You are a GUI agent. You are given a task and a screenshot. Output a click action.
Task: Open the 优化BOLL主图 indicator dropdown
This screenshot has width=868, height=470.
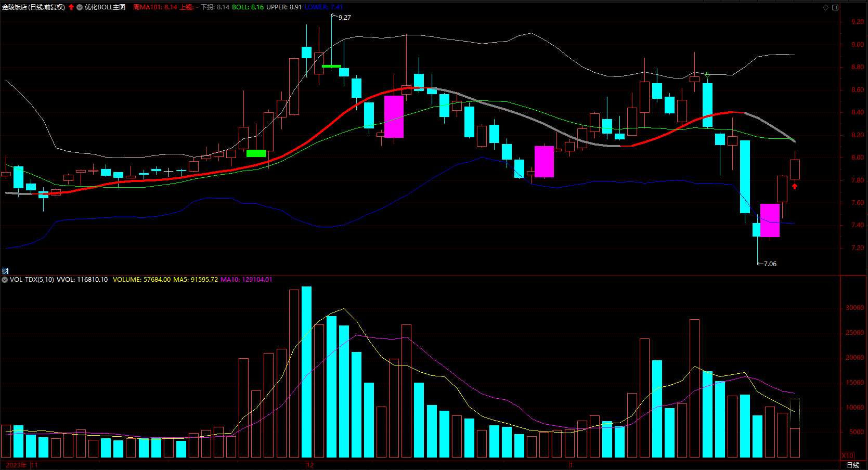click(80, 7)
